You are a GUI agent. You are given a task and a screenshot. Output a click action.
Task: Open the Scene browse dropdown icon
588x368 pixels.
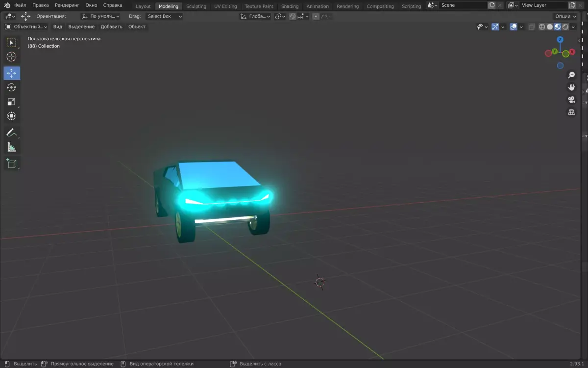point(432,5)
